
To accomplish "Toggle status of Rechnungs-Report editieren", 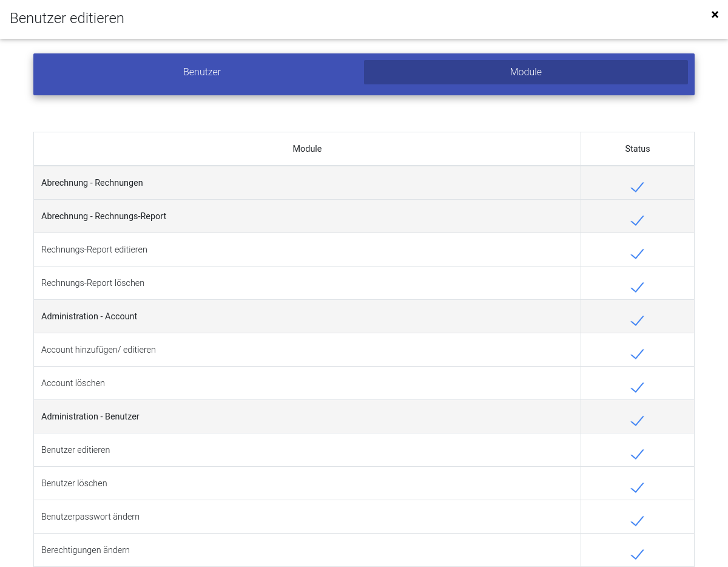I will tap(637, 254).
